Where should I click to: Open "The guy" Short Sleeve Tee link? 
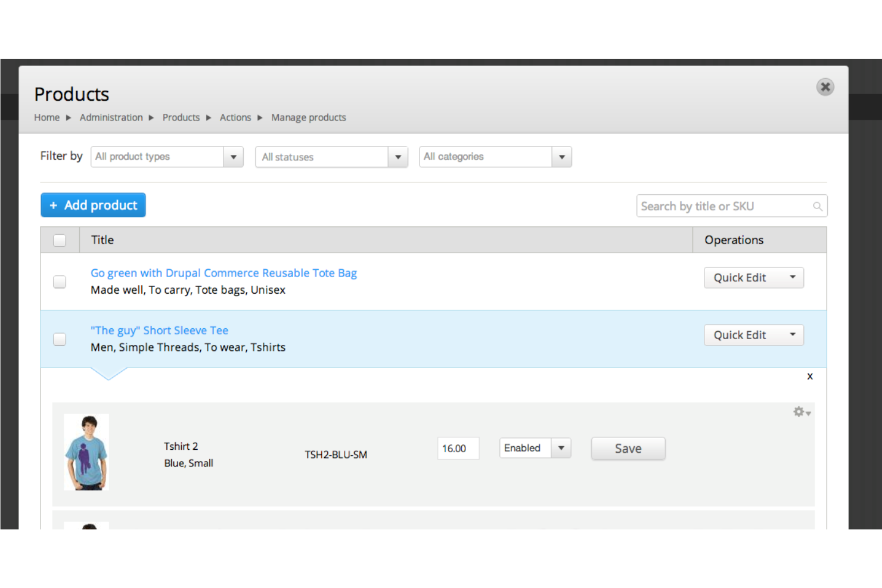tap(159, 330)
